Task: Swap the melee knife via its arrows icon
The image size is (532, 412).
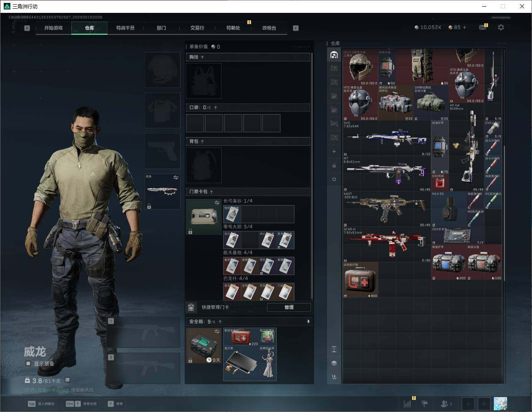Action: (176, 178)
